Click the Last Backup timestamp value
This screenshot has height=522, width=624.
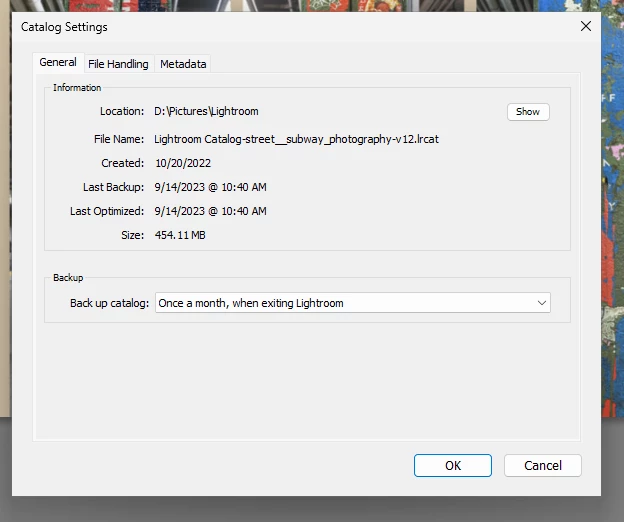point(211,187)
